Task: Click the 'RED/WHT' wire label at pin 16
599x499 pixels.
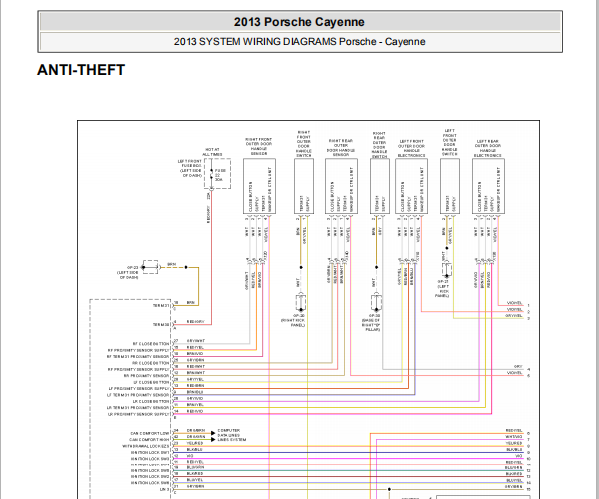Action: coord(196,366)
